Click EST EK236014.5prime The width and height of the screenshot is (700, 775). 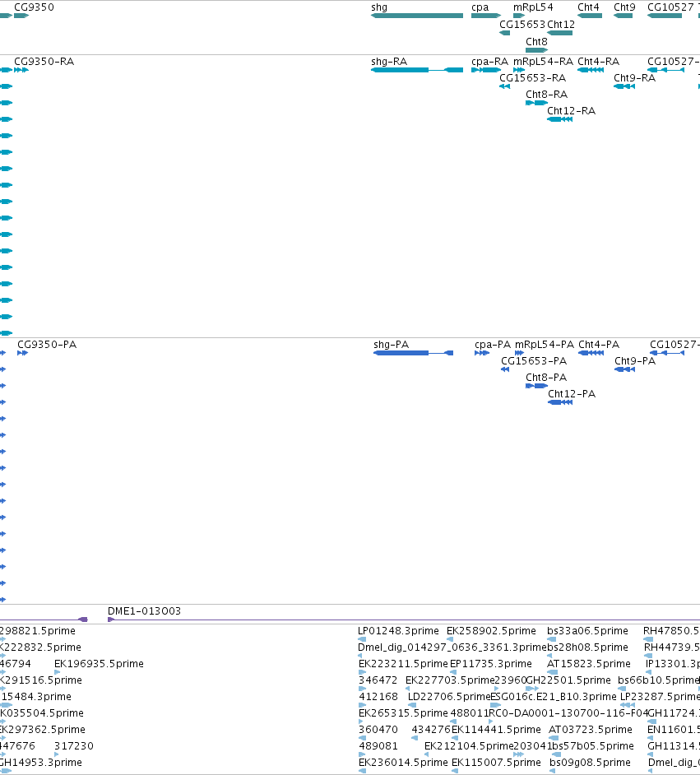click(x=403, y=763)
